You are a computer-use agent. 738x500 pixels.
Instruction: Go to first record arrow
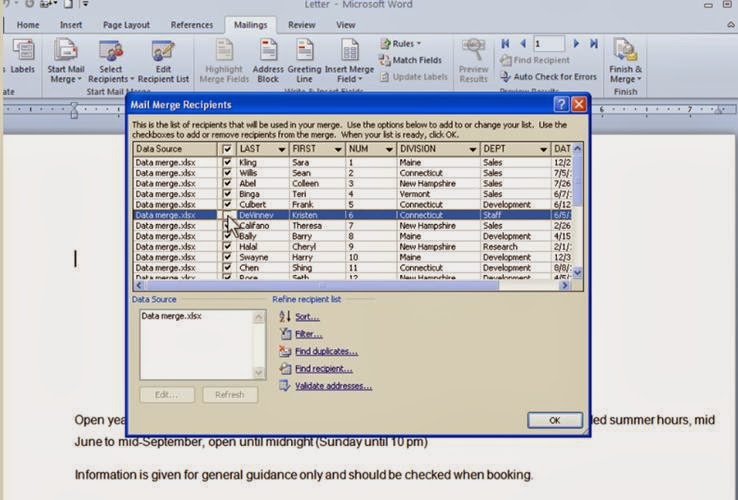(505, 44)
